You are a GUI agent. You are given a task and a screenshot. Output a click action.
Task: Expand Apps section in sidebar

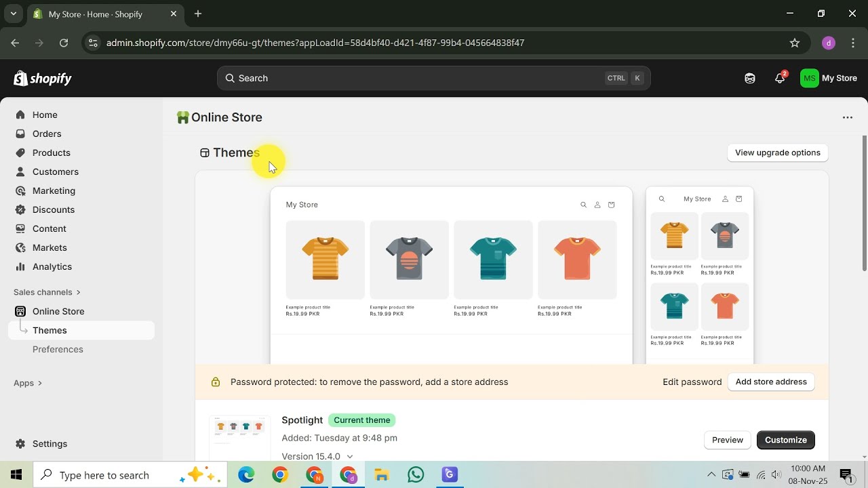click(28, 383)
